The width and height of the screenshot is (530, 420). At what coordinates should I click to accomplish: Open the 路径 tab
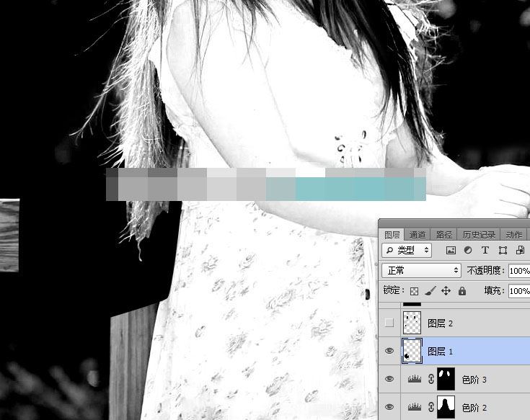point(444,235)
